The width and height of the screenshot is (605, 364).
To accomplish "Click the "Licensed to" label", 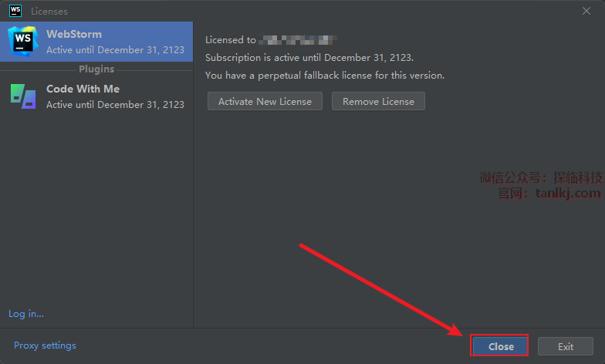I will tap(231, 39).
